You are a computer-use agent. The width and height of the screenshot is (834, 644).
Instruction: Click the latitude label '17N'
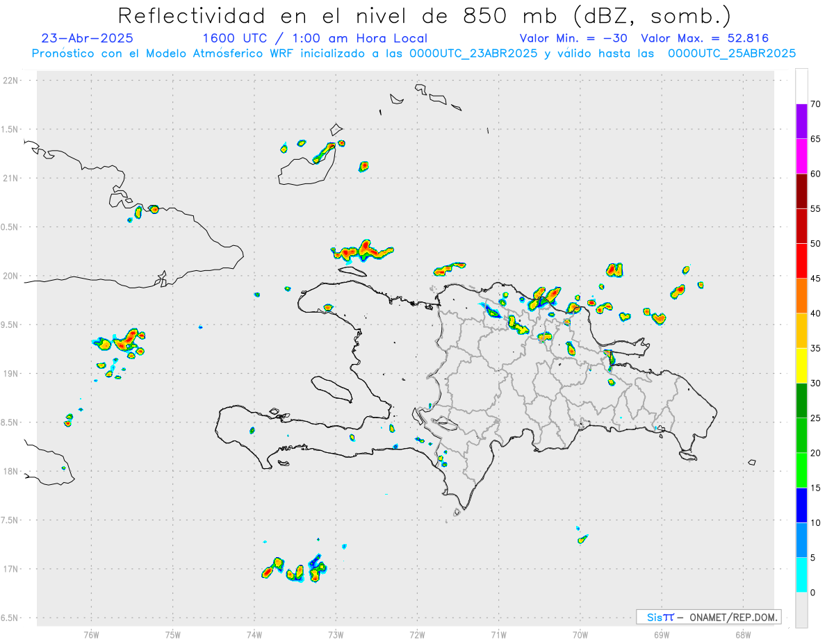click(x=11, y=569)
